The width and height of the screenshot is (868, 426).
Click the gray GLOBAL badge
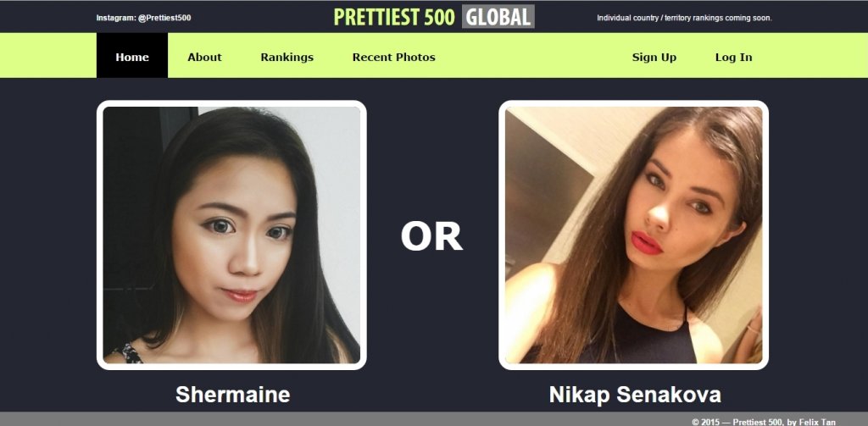tap(498, 17)
